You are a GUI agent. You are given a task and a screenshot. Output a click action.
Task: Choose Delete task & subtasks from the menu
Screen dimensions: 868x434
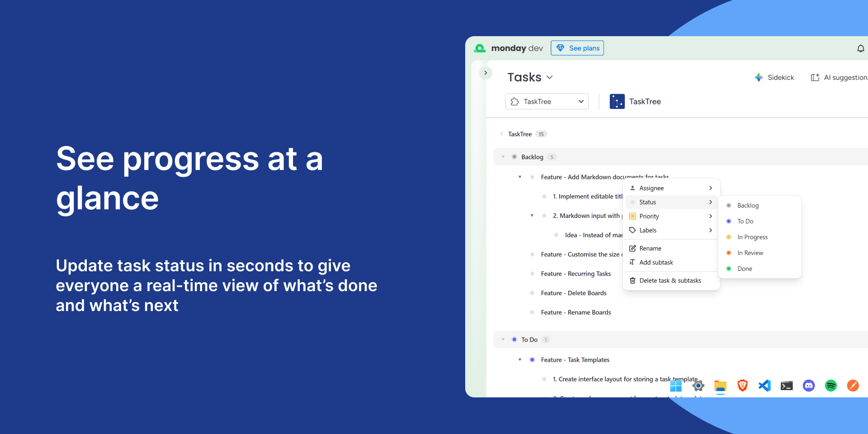670,280
